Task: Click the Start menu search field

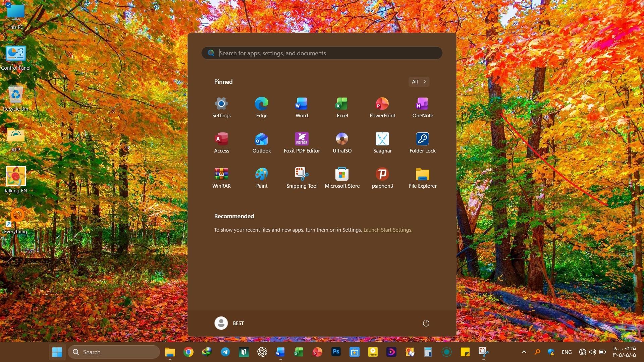Action: 322,53
